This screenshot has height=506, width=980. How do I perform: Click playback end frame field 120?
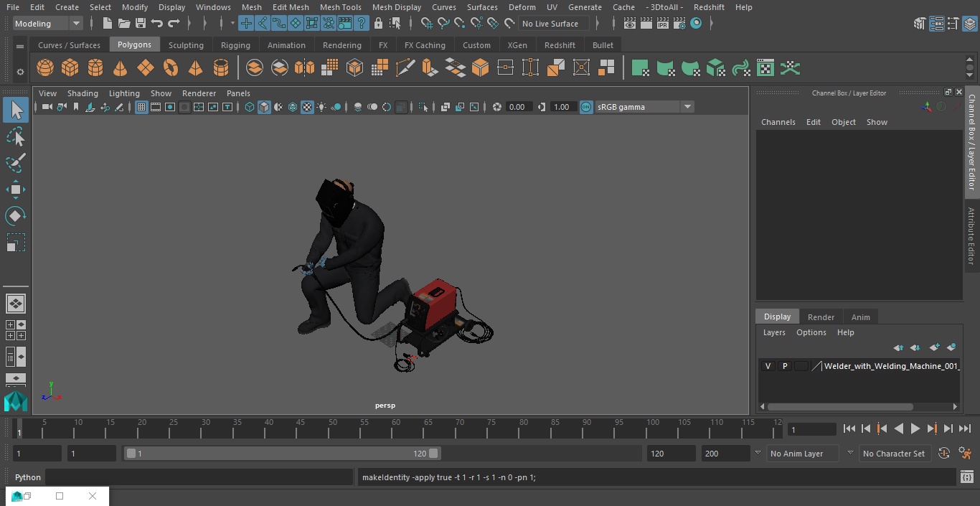point(671,454)
